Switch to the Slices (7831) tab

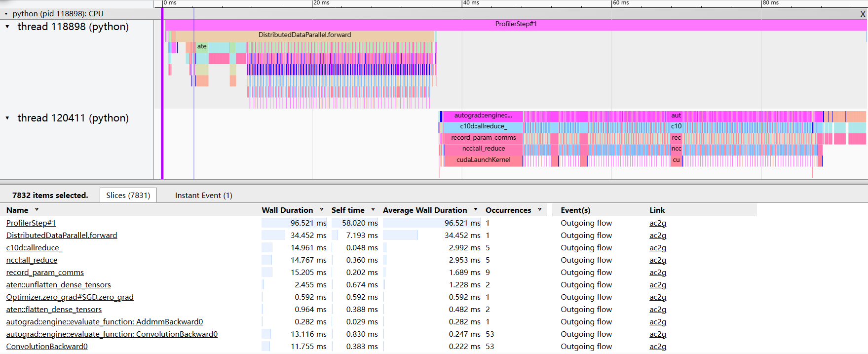click(x=128, y=196)
